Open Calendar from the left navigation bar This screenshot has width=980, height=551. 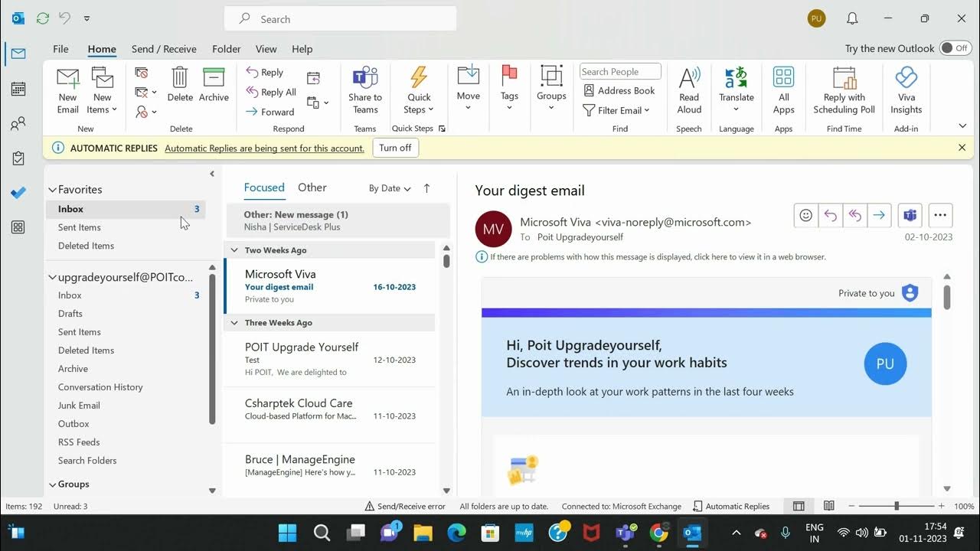18,89
